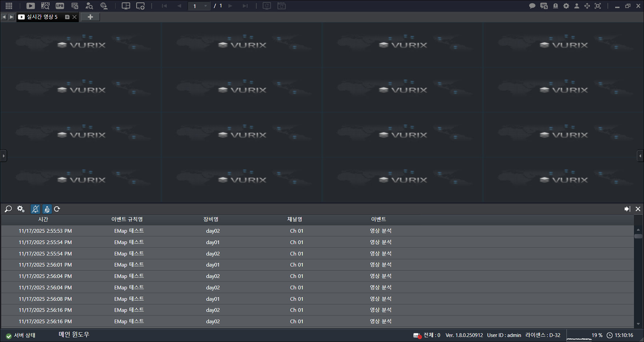Sort by the 채널명 column header

click(x=295, y=219)
